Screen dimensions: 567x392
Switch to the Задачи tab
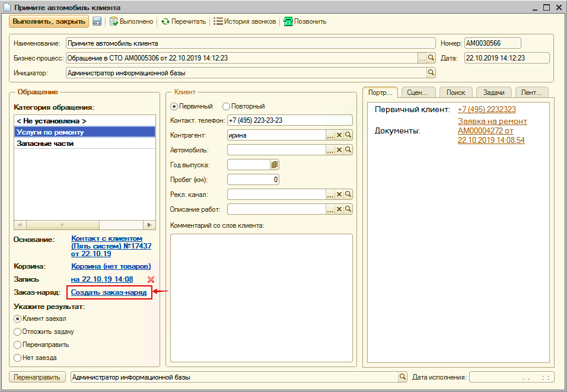493,93
